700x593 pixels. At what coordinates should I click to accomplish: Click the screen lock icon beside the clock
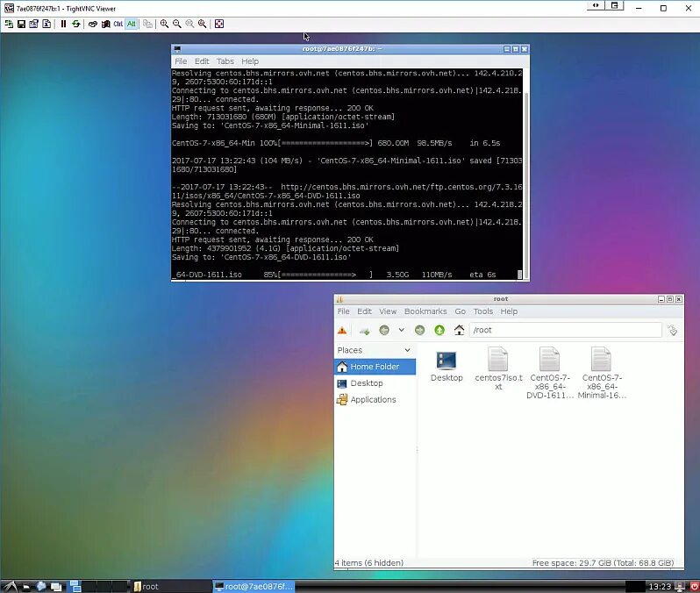[x=680, y=586]
